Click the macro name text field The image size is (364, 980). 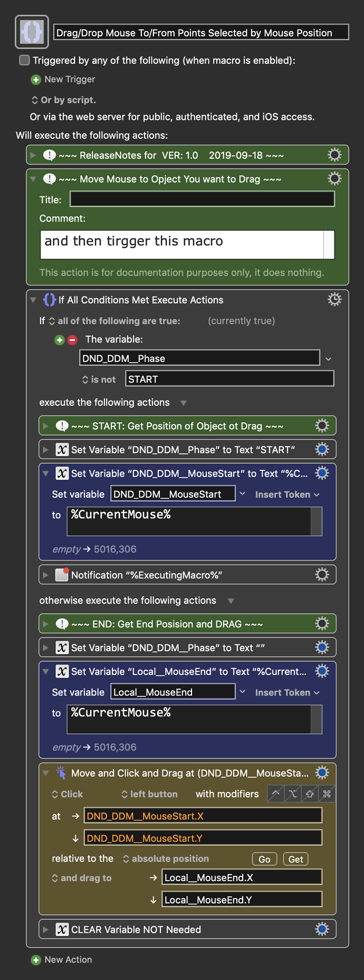[x=201, y=33]
